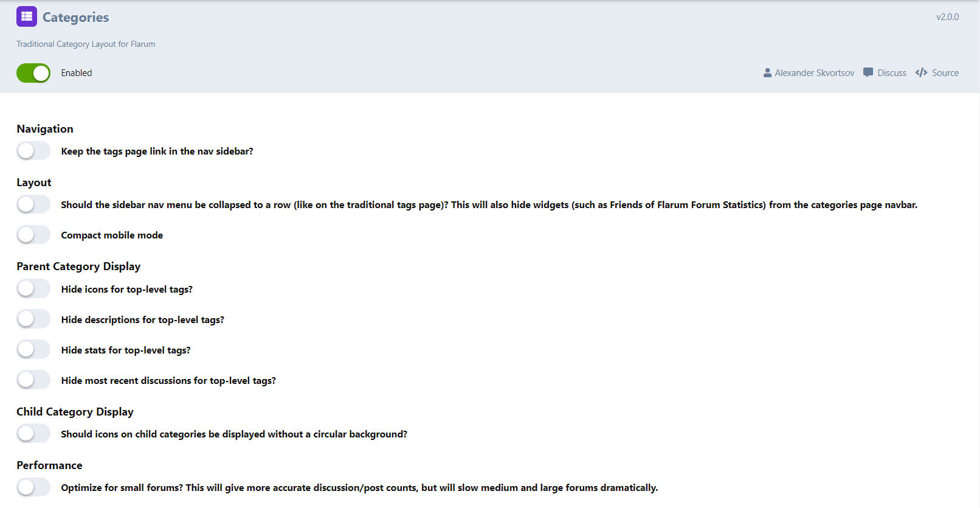The image size is (980, 508).
Task: Enable keeping tags page link in nav sidebar
Action: tap(33, 151)
